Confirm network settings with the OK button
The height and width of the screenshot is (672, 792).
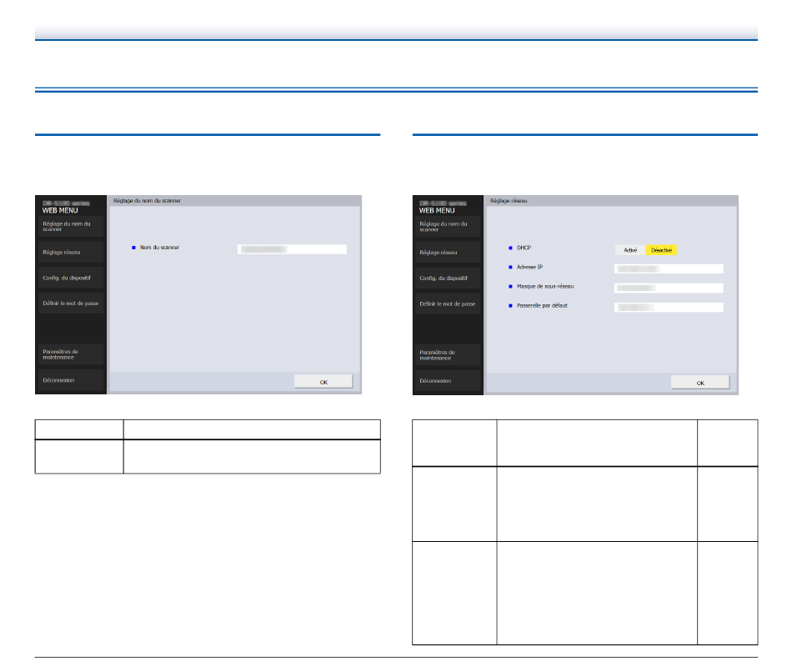[700, 383]
